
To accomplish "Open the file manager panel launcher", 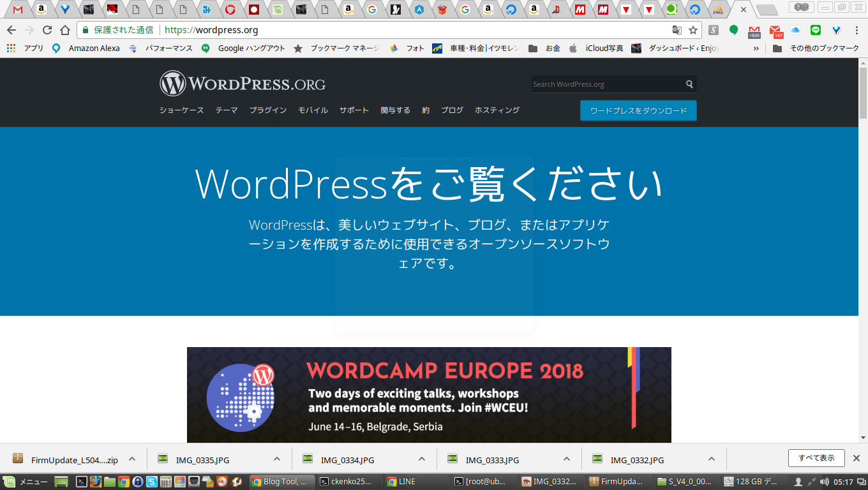I will pos(110,482).
